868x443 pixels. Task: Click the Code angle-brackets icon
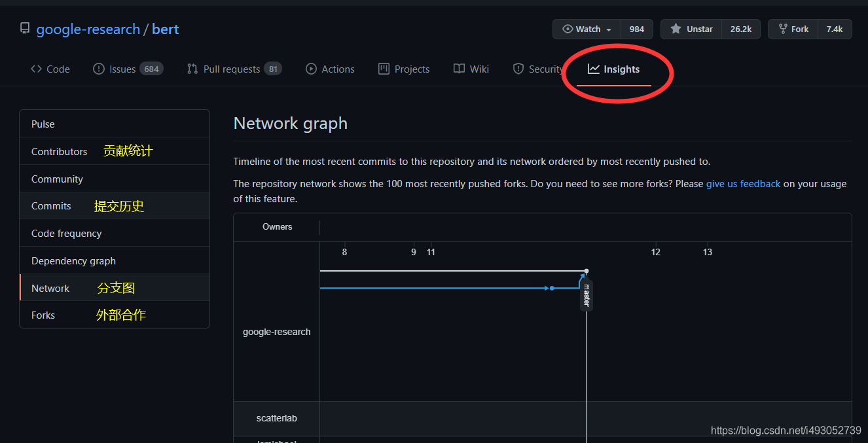coord(36,69)
